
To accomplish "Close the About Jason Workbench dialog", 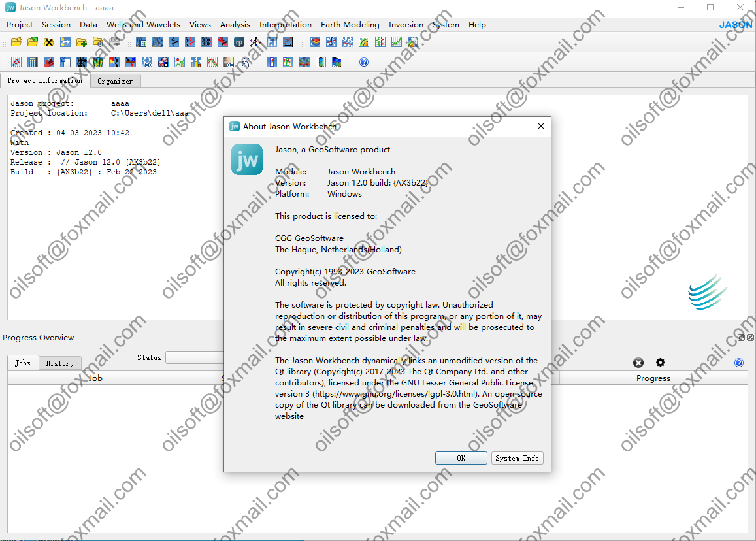I will coord(541,126).
